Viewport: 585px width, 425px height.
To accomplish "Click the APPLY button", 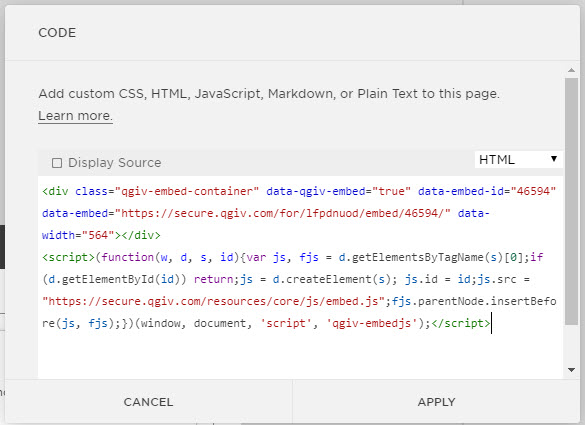I will [x=437, y=402].
